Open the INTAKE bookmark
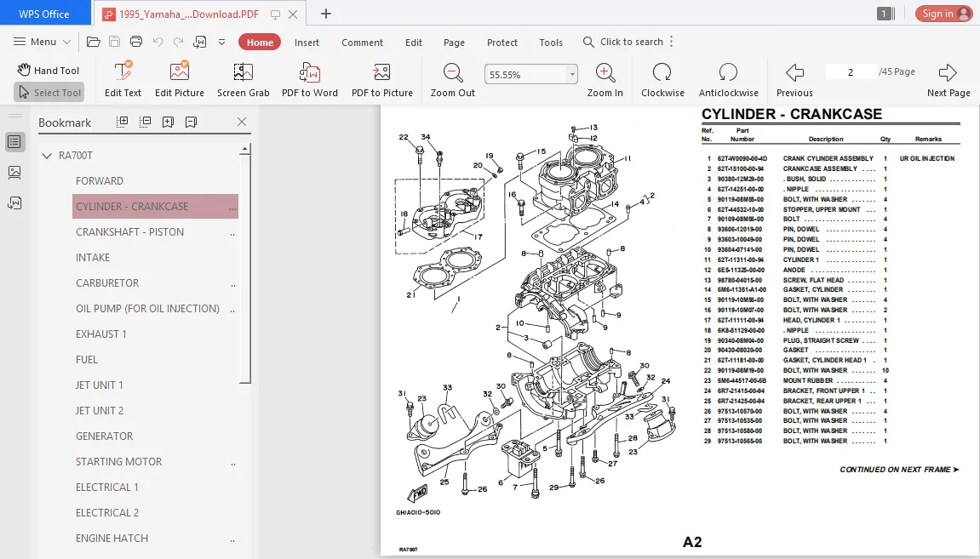The height and width of the screenshot is (559, 980). 93,257
